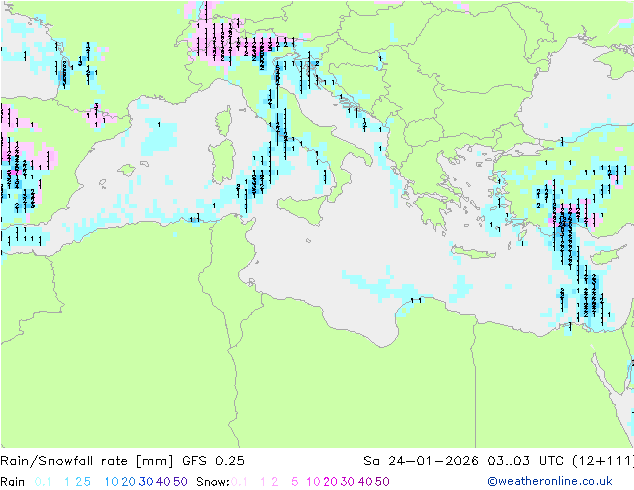Select rain legend value 0.1
The height and width of the screenshot is (490, 634).
[43, 482]
